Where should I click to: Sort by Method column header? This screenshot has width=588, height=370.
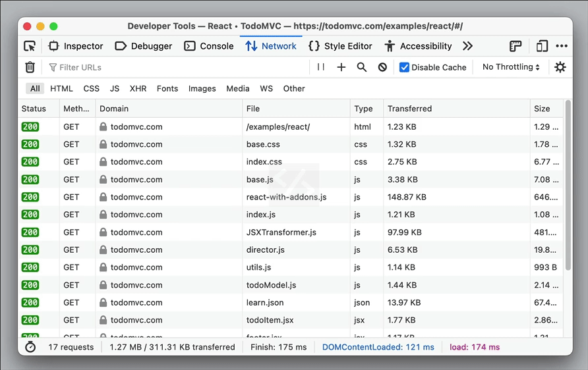(77, 109)
